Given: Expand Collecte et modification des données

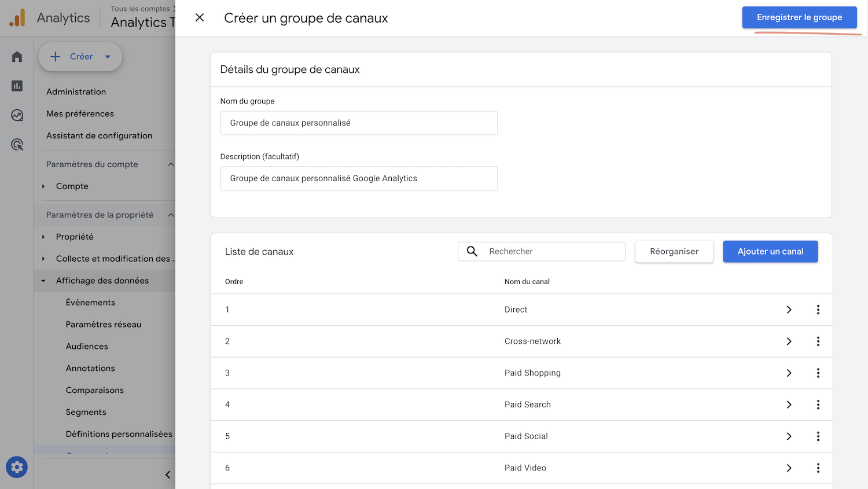Looking at the screenshot, I should click(43, 259).
